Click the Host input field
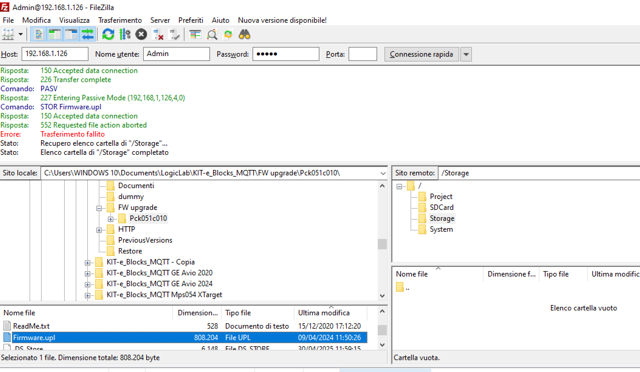Screen dimensions: 640x372 (55, 54)
